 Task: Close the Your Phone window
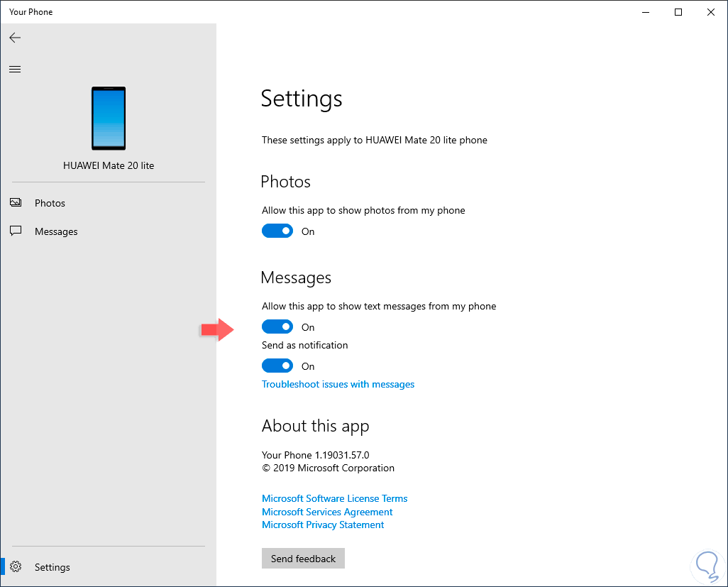710,12
